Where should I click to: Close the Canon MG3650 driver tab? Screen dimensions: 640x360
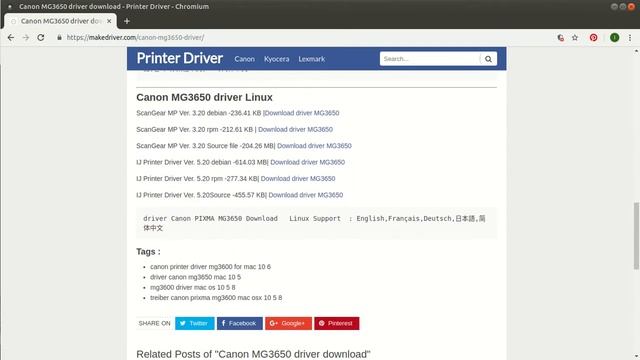pyautogui.click(x=109, y=21)
